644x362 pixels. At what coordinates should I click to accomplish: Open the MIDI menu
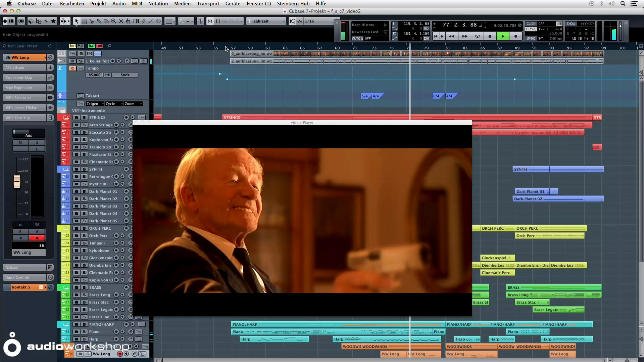[137, 4]
